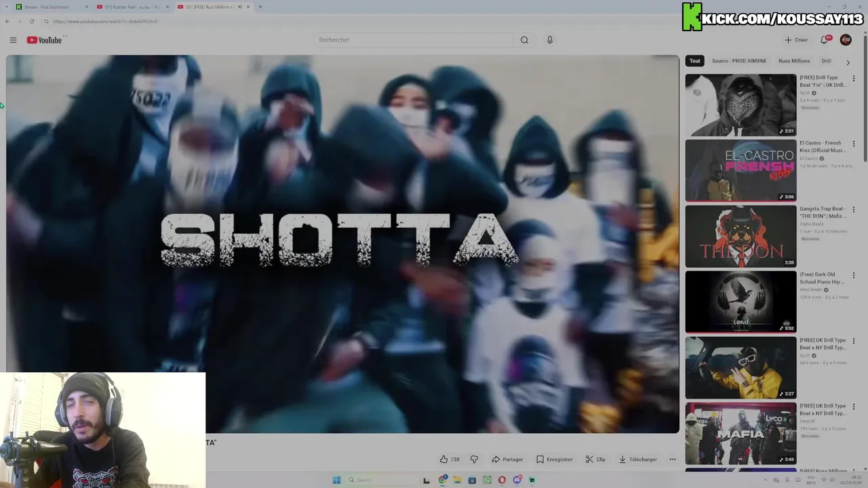Open options for Drill Type Beat "Fix"
Viewport: 868px width, 488px height.
tap(854, 79)
